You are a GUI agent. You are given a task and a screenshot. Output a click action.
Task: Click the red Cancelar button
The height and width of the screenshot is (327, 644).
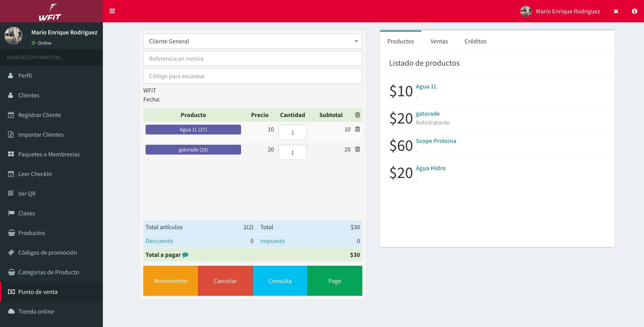point(225,281)
